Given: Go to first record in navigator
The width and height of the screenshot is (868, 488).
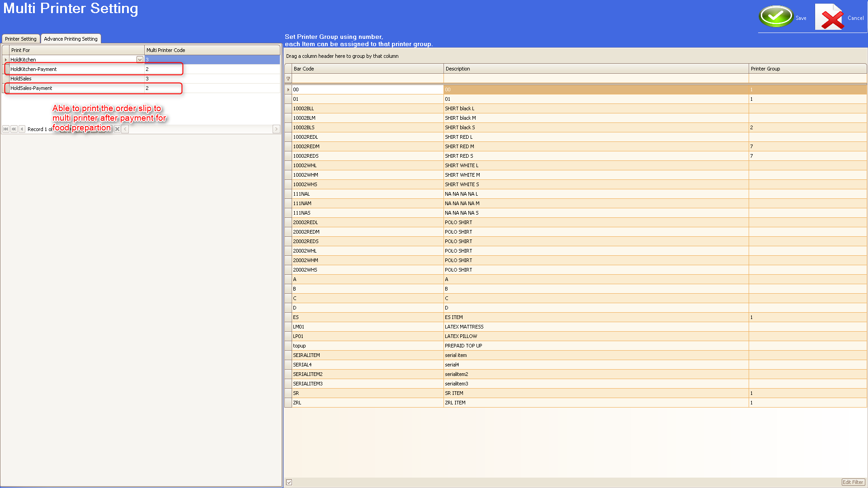Looking at the screenshot, I should [6, 129].
